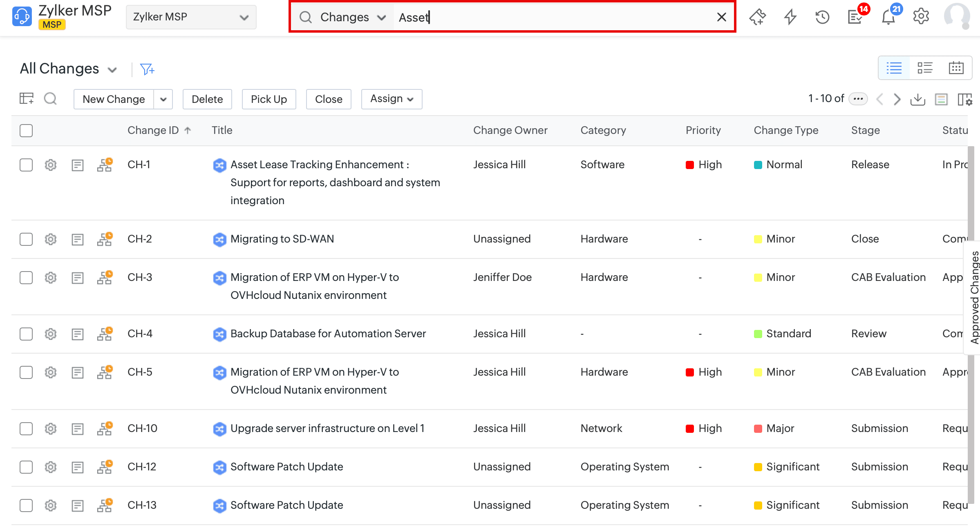980x530 pixels.
Task: Switch to calendar view icon
Action: pyautogui.click(x=956, y=68)
